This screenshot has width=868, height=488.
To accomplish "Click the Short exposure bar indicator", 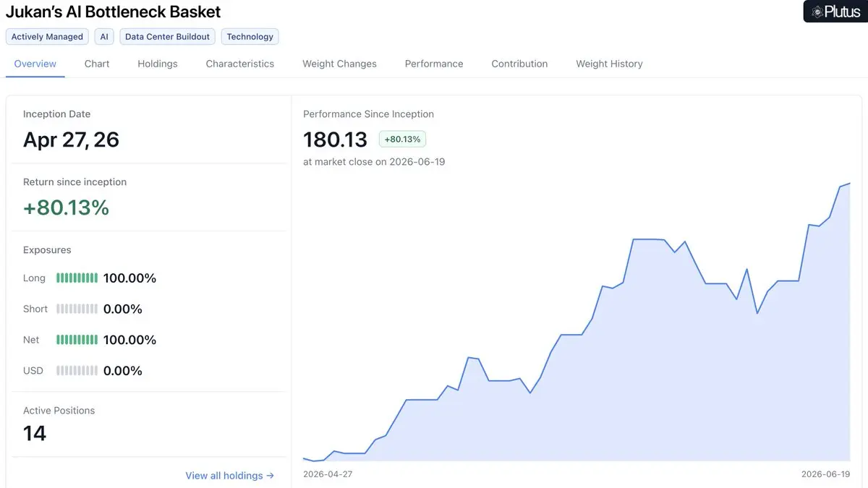I will tap(77, 309).
